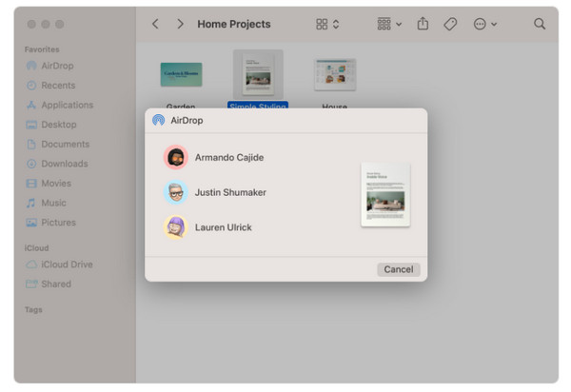Screen dimensions: 571x392
Task: Select the Simple Styling file thumbnail
Action: coord(258,74)
